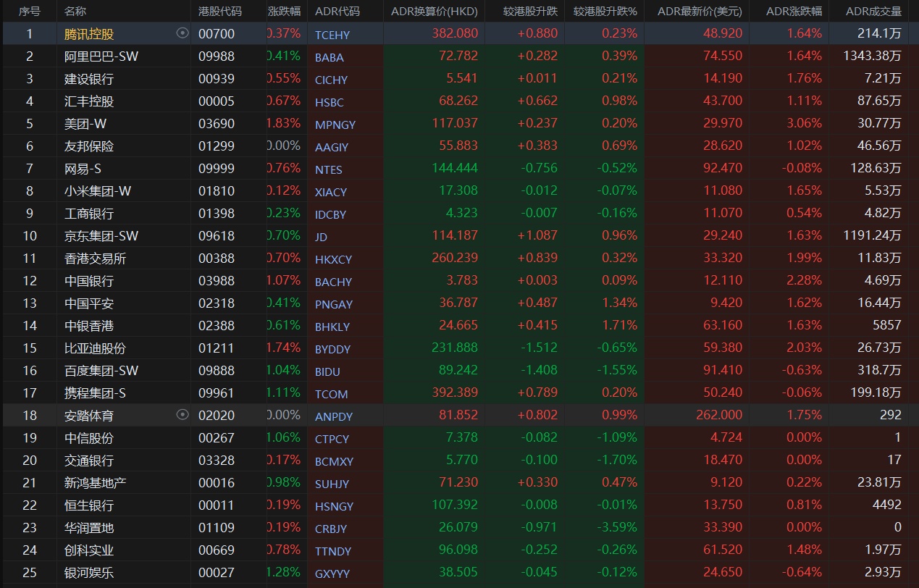The width and height of the screenshot is (919, 588).
Task: Click the circle icon beside 安踏体育
Action: click(x=182, y=414)
